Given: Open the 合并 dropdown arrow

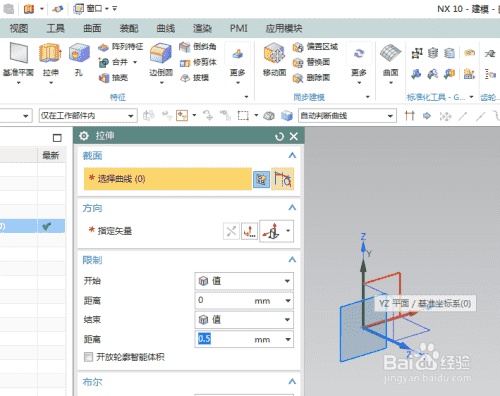Looking at the screenshot, I should pos(135,62).
